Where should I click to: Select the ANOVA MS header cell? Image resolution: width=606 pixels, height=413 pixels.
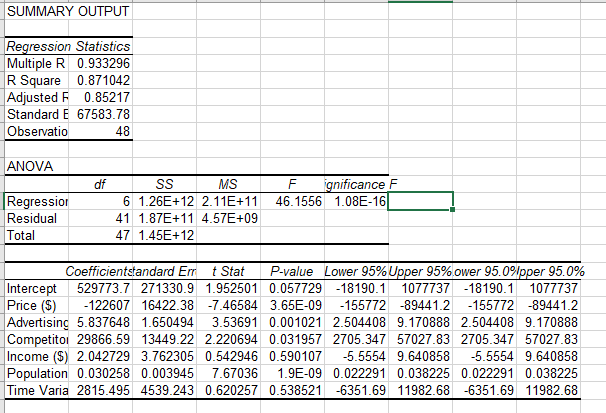tap(228, 184)
